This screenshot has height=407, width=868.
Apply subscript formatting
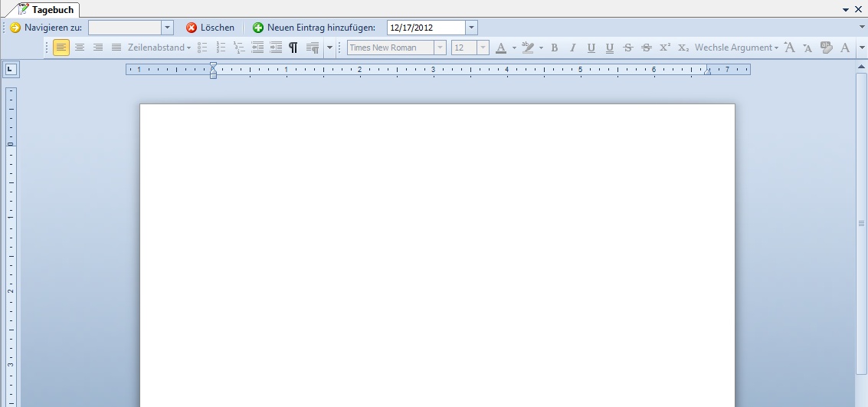click(x=683, y=48)
